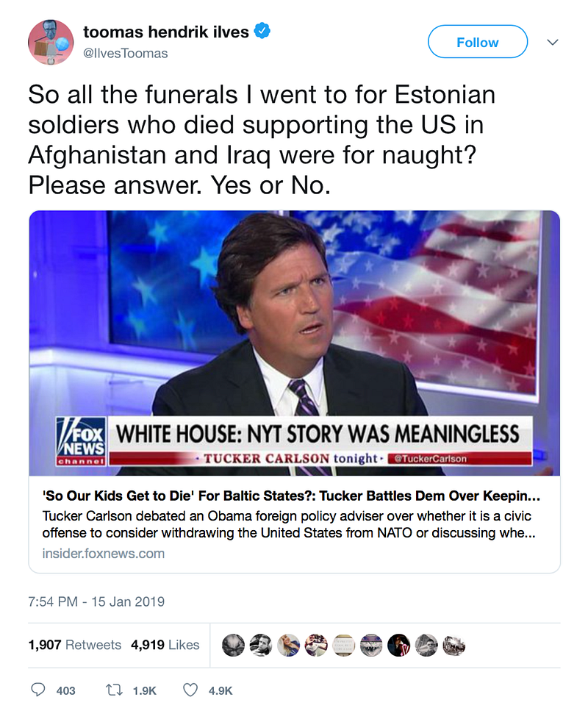Click the blue verified badge
The image size is (588, 711).
coord(262,32)
